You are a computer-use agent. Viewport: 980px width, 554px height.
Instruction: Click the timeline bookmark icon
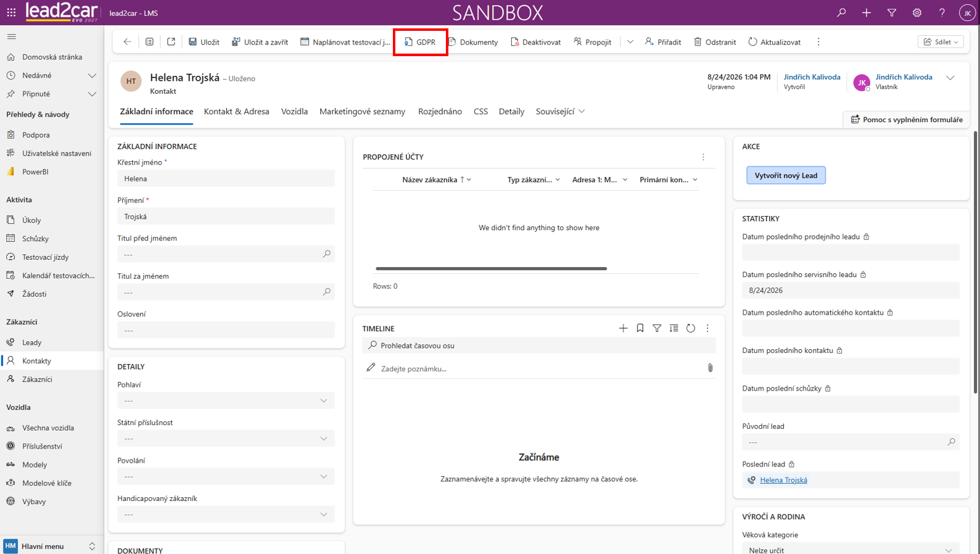[640, 328]
